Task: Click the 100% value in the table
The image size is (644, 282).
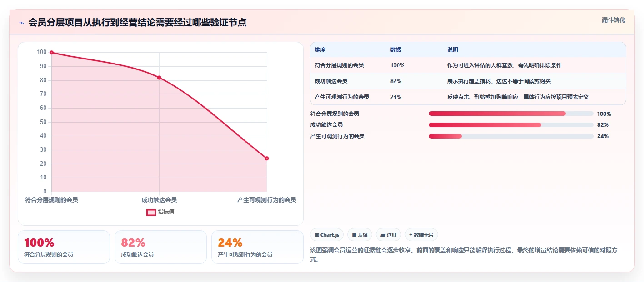Action: pyautogui.click(x=397, y=65)
